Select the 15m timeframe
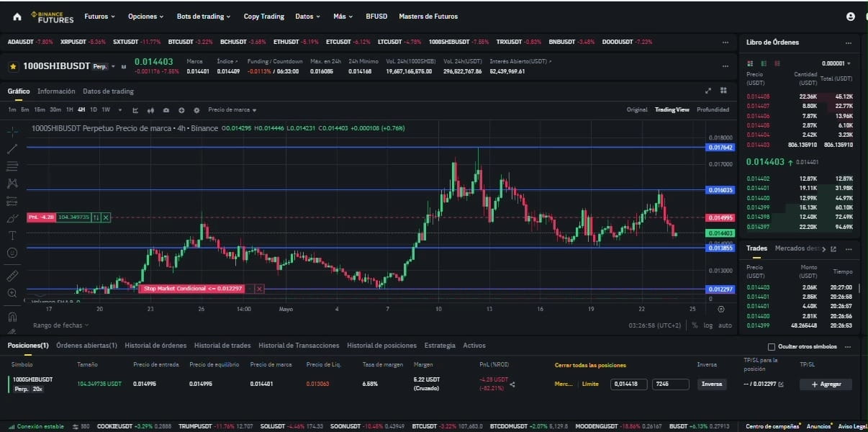The height and width of the screenshot is (432, 868). click(40, 110)
